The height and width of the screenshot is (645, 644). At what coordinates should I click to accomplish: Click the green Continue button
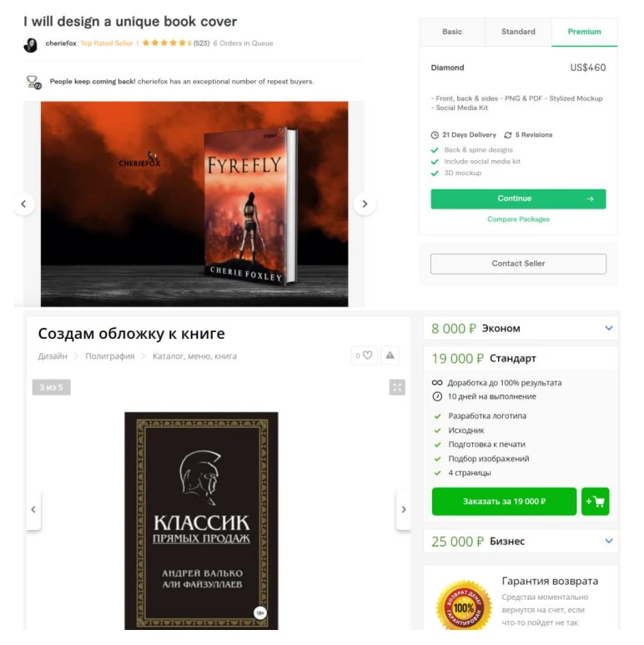(518, 199)
